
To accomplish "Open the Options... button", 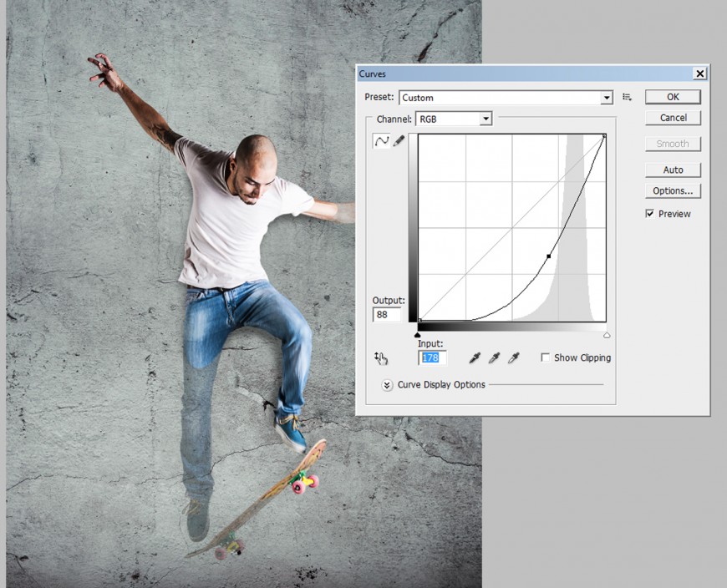I will pyautogui.click(x=673, y=190).
